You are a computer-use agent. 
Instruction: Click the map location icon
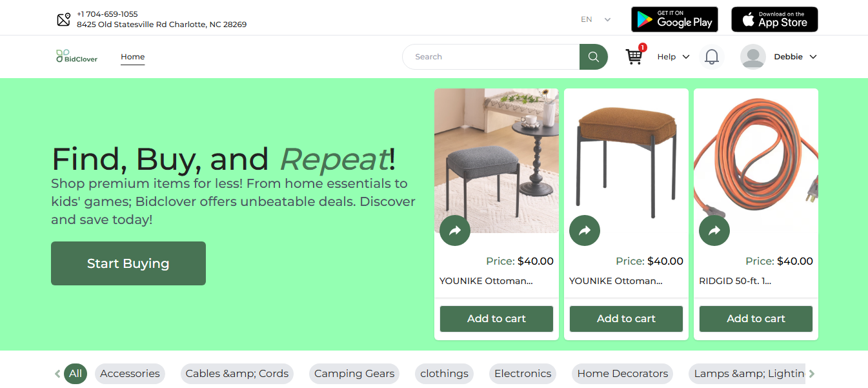tap(63, 19)
